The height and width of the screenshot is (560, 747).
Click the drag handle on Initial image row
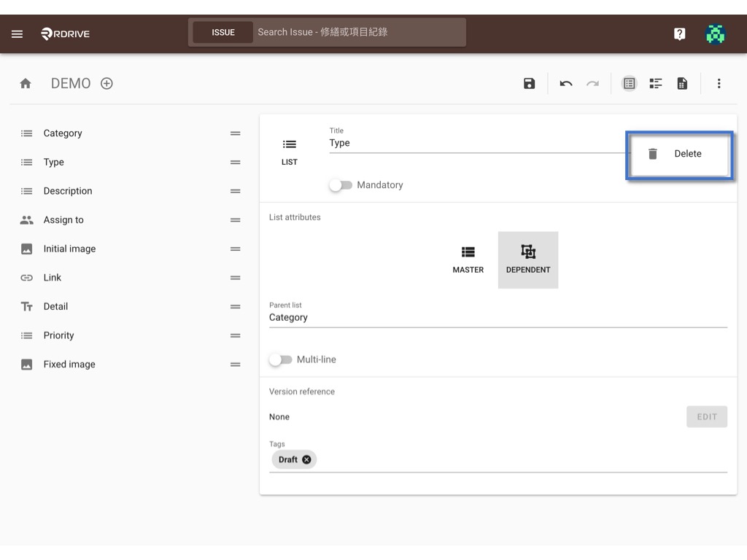(236, 249)
